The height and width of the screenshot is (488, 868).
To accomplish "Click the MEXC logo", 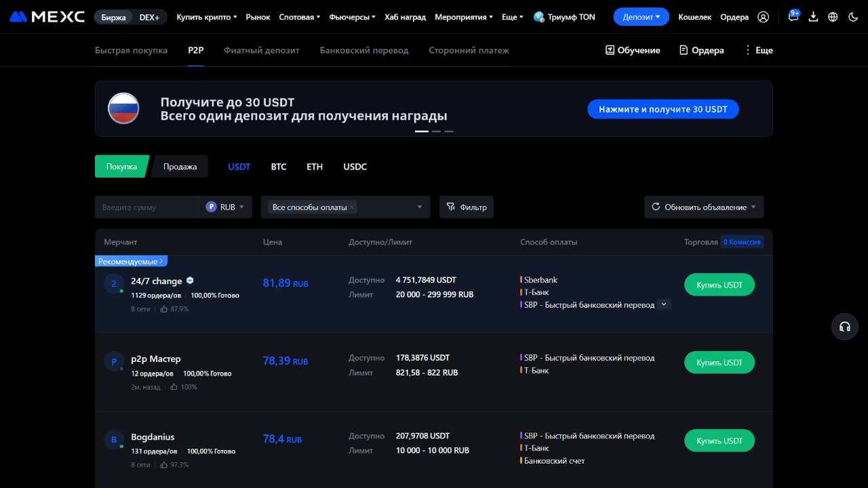I will tap(47, 17).
